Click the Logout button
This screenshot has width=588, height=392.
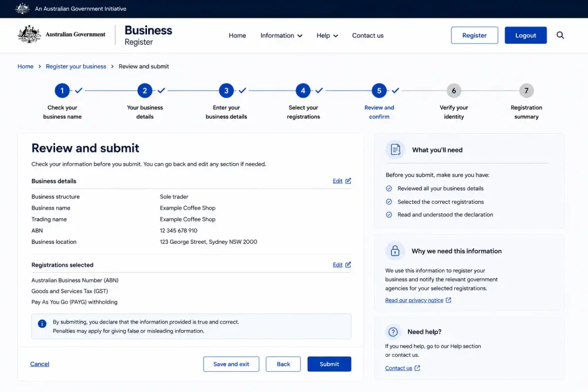[x=525, y=35]
